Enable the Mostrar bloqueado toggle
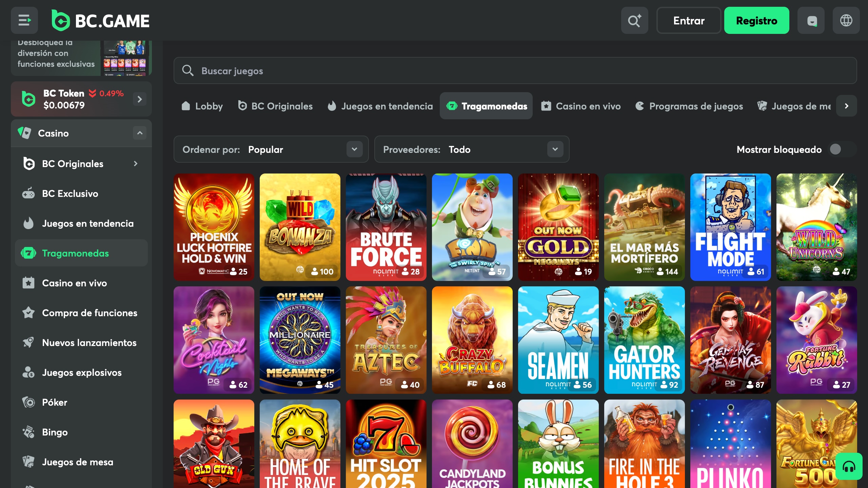Image resolution: width=868 pixels, height=488 pixels. pos(836,149)
